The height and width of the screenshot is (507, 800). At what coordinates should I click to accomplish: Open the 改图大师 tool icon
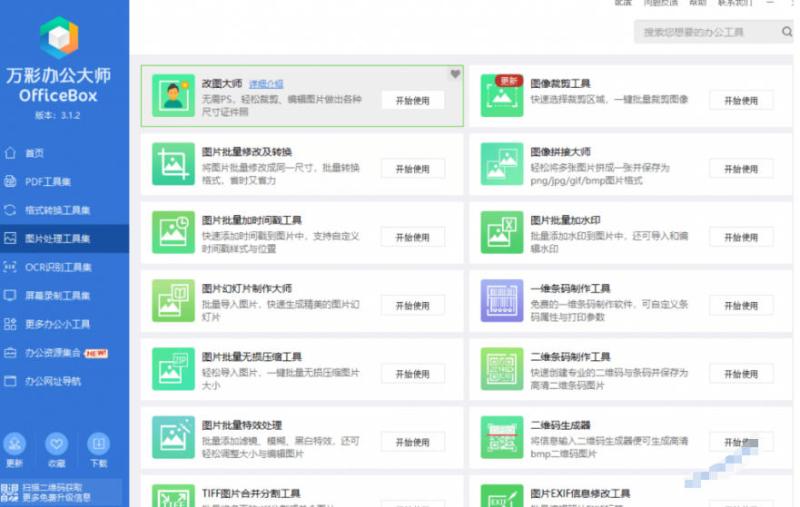pos(173,96)
